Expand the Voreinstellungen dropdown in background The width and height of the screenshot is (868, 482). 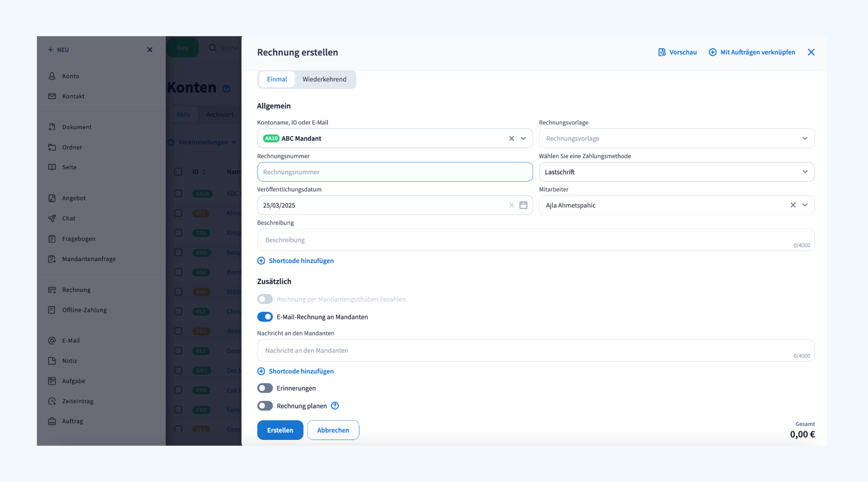pyautogui.click(x=203, y=142)
